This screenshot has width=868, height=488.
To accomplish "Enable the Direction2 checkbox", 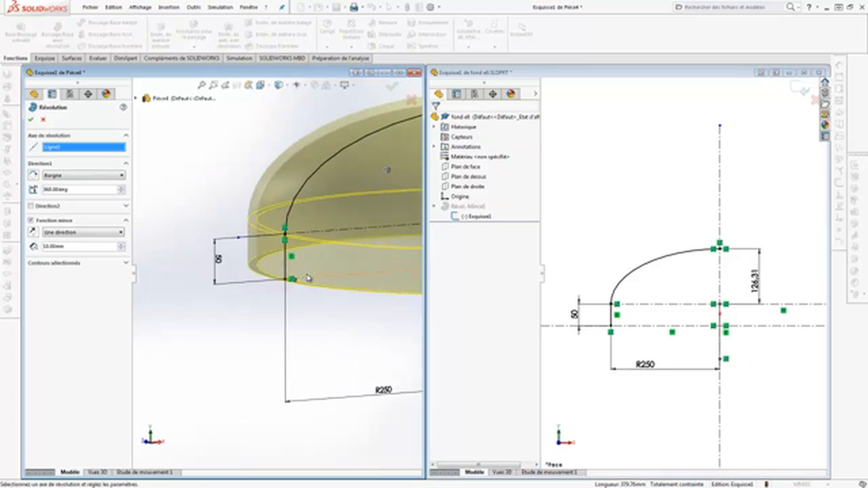I will pyautogui.click(x=31, y=205).
